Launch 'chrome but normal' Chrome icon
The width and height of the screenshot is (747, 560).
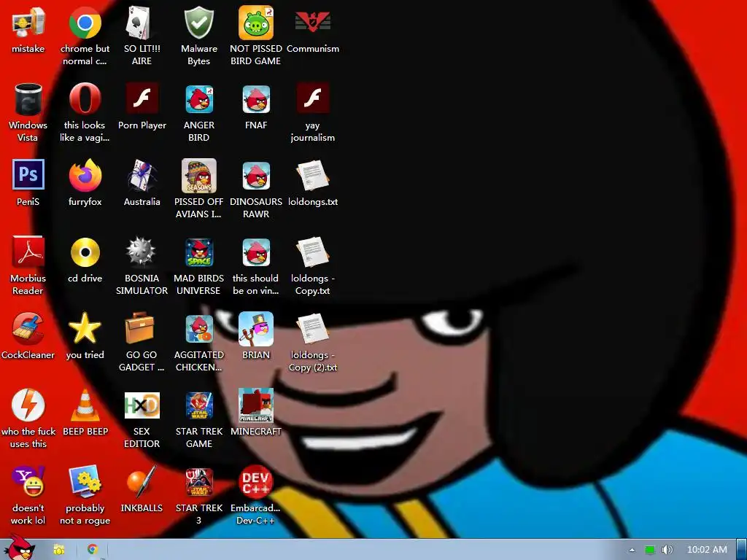[x=85, y=23]
